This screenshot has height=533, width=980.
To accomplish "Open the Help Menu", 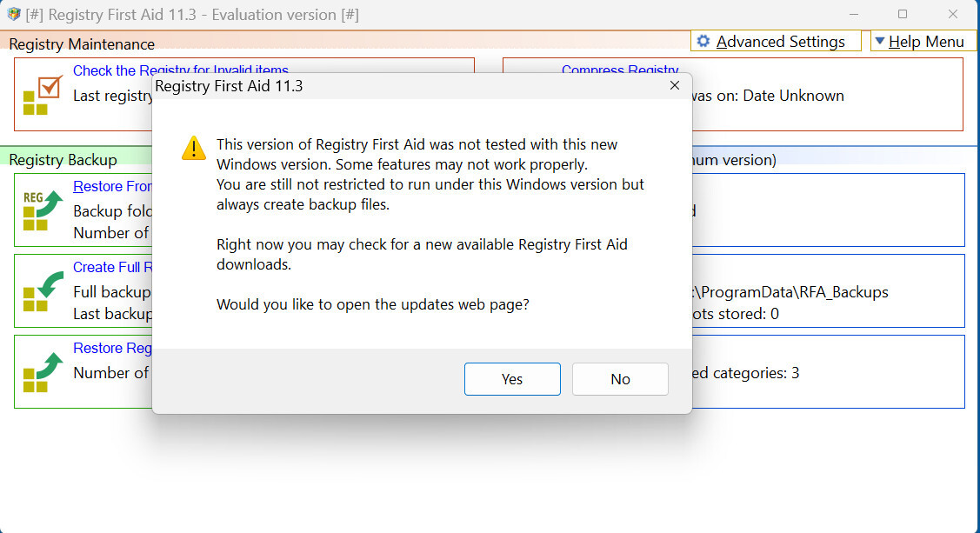I will (926, 42).
